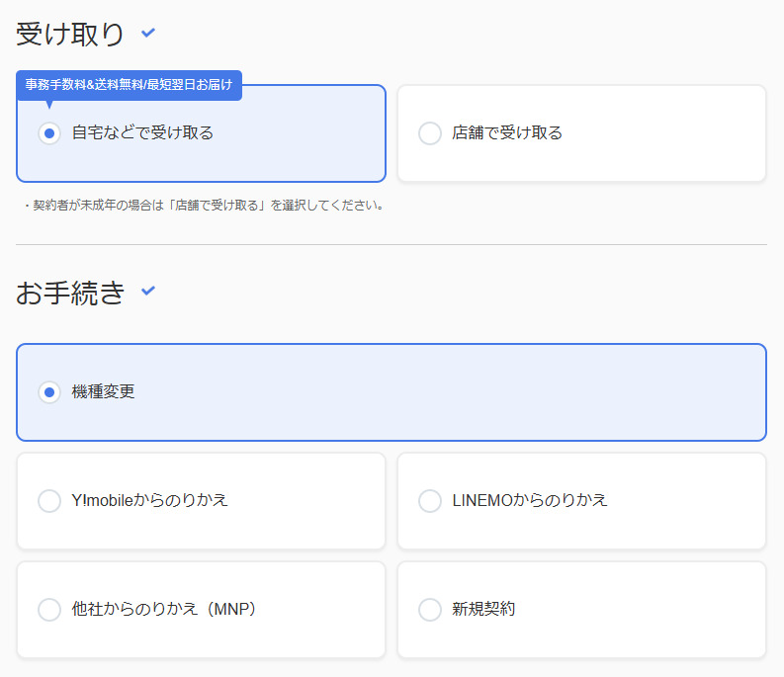This screenshot has width=784, height=677.
Task: Click the 受け取り section heading
Action: pyautogui.click(x=70, y=35)
